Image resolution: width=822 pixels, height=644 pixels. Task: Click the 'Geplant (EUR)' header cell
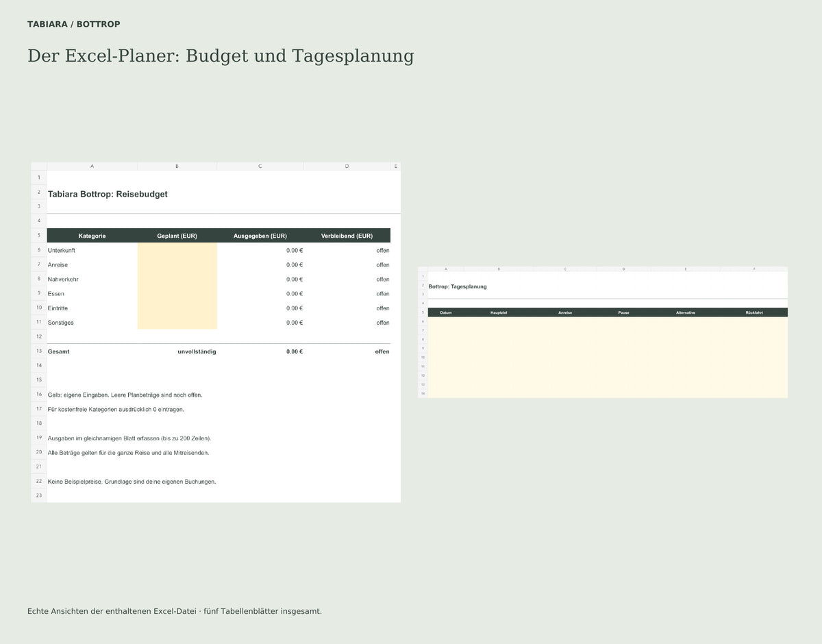[x=177, y=236]
